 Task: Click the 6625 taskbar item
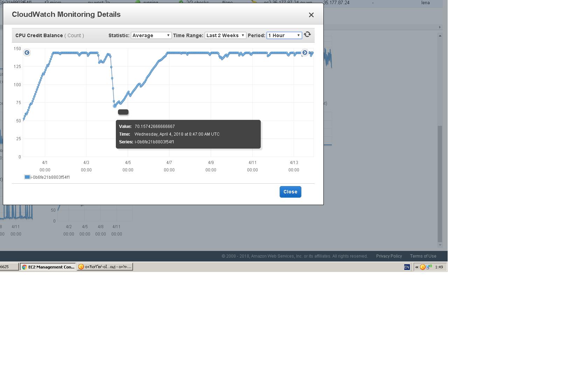(9, 267)
